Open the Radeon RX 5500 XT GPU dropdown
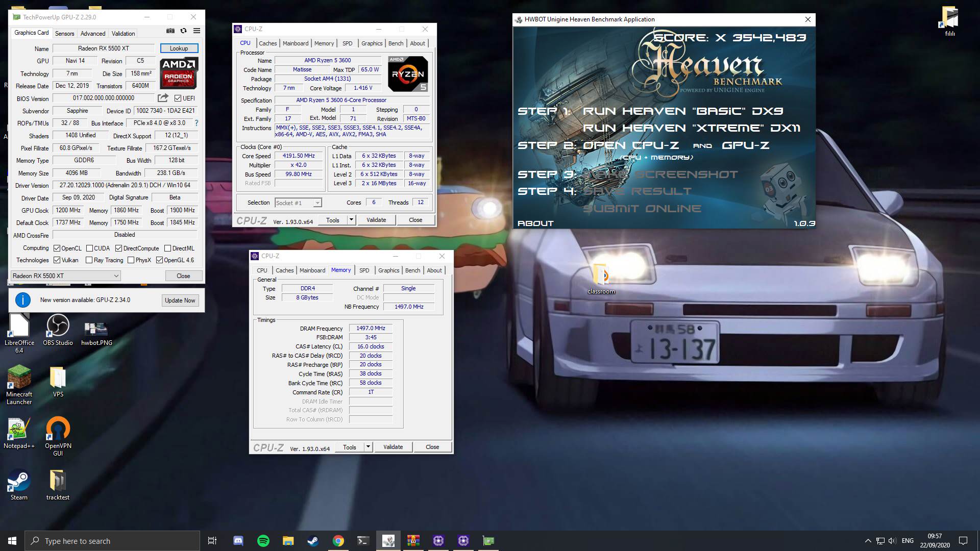Screen dimensions: 980x551 pyautogui.click(x=66, y=276)
